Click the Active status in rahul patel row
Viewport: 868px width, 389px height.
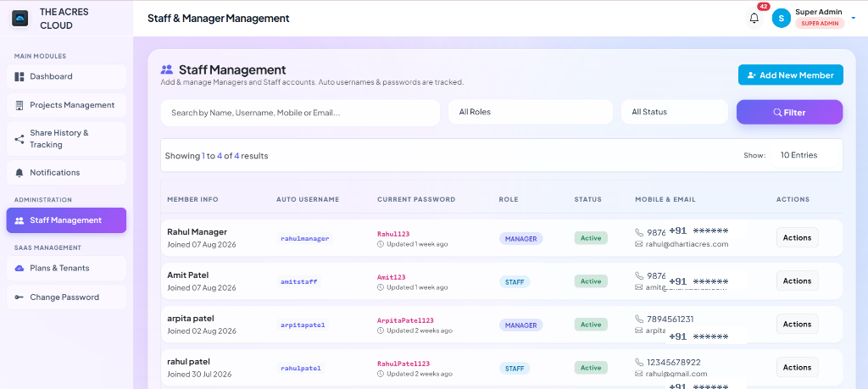coord(591,368)
